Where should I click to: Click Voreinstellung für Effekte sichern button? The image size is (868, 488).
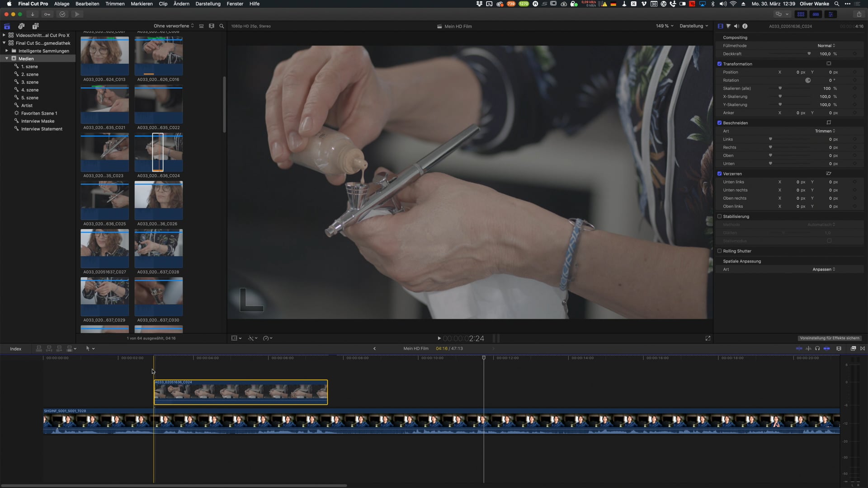click(x=829, y=338)
